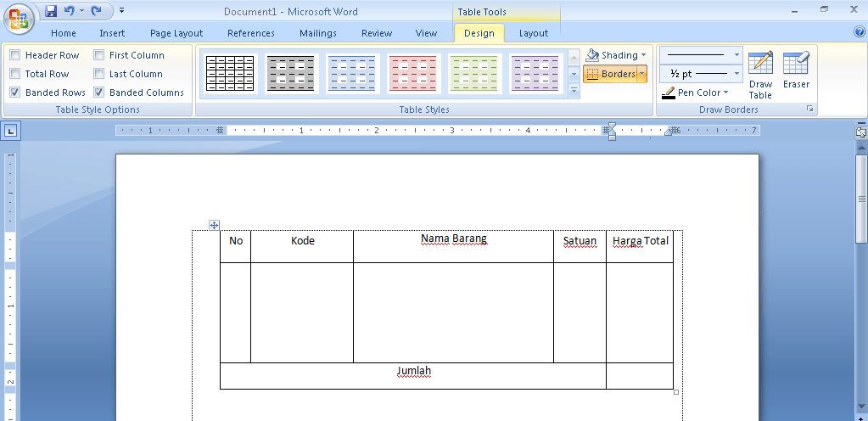This screenshot has width=868, height=421.
Task: Apply the plain black Table Grid style
Action: click(230, 73)
